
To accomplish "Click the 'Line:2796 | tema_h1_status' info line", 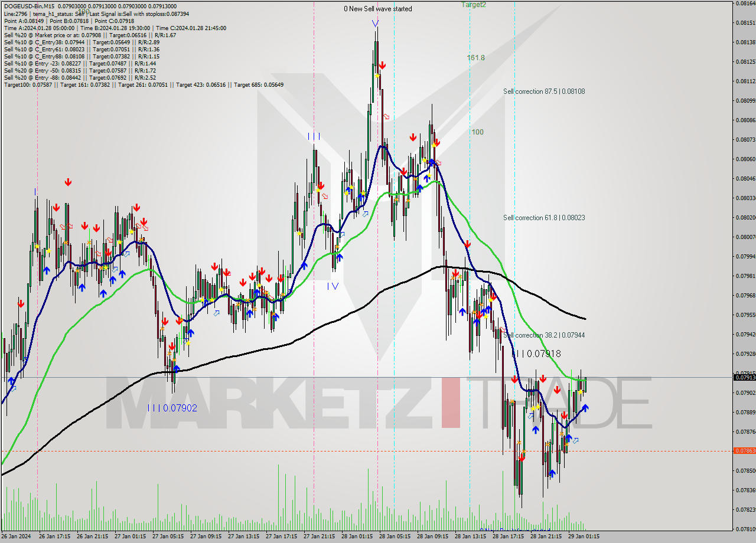I will (96, 14).
